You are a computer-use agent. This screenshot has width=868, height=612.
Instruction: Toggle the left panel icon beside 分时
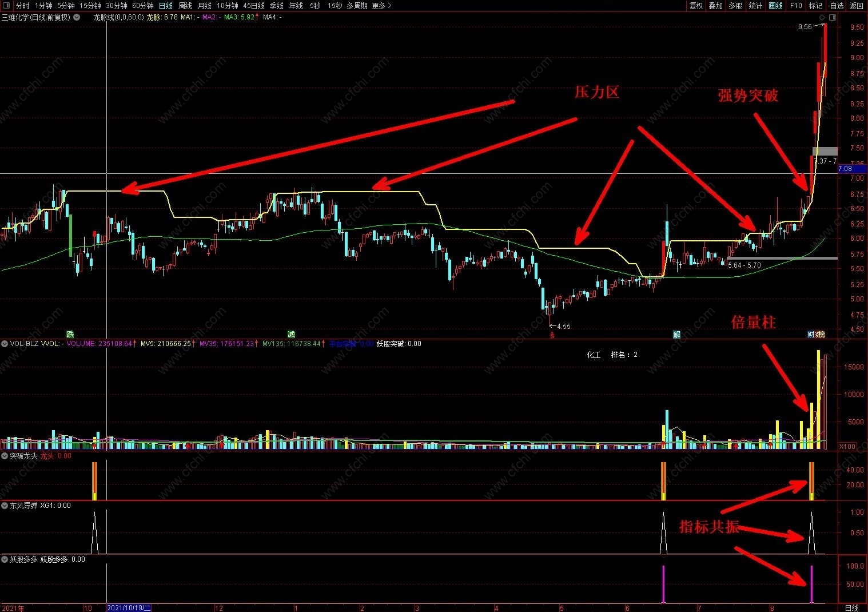click(x=7, y=6)
